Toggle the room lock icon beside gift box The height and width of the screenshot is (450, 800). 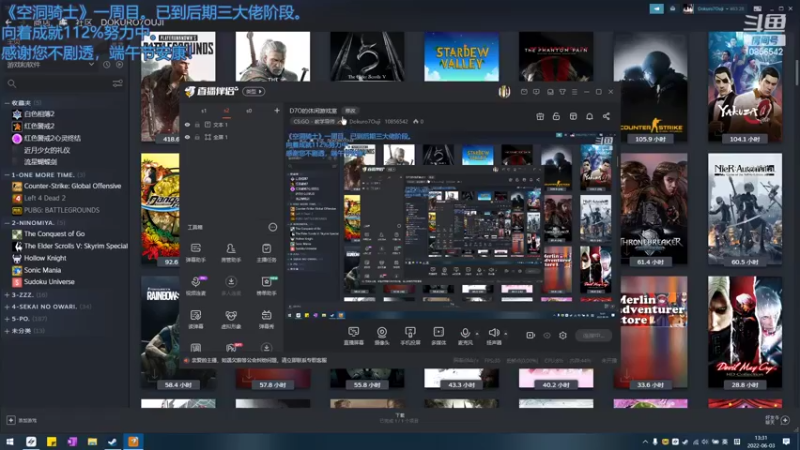[x=556, y=116]
